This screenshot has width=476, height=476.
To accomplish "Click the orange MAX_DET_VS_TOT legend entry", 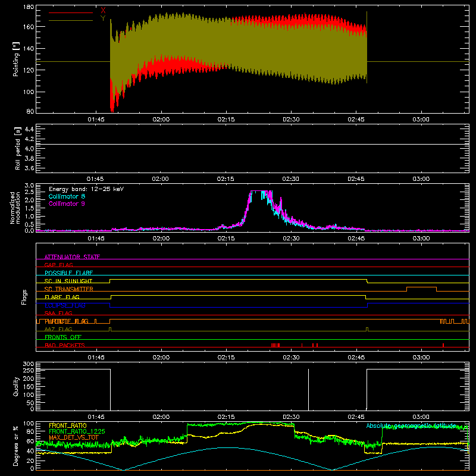I will pos(73,437).
